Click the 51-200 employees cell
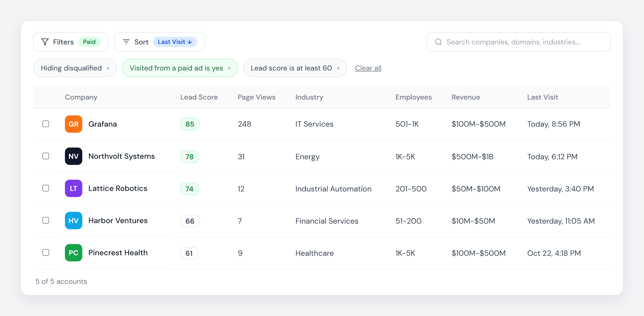This screenshot has width=644, height=316. point(408,221)
